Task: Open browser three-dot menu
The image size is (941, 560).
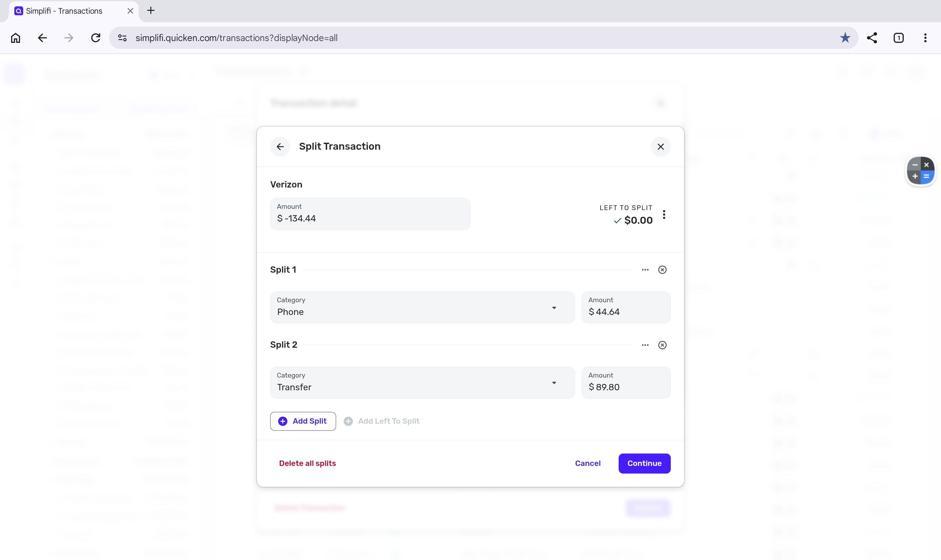Action: pyautogui.click(x=925, y=38)
